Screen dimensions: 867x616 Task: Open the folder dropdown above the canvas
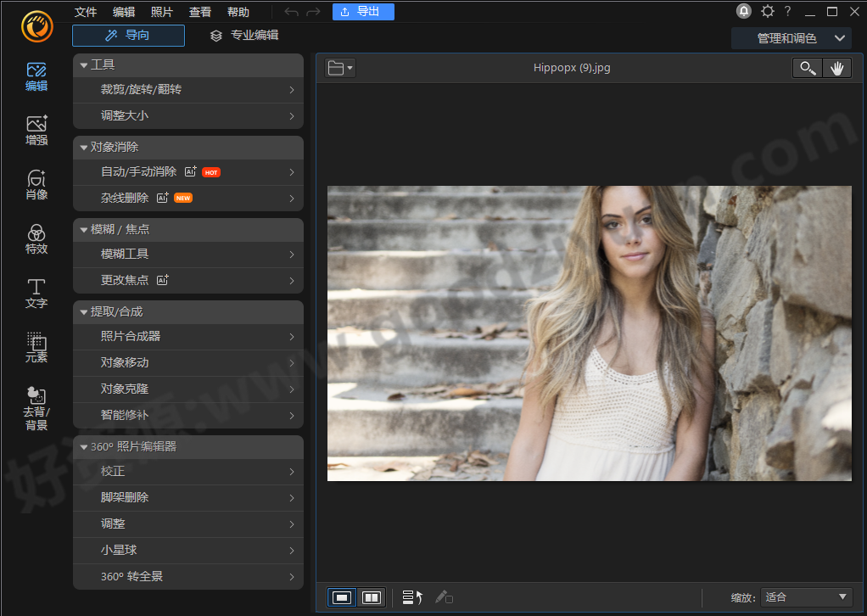340,69
